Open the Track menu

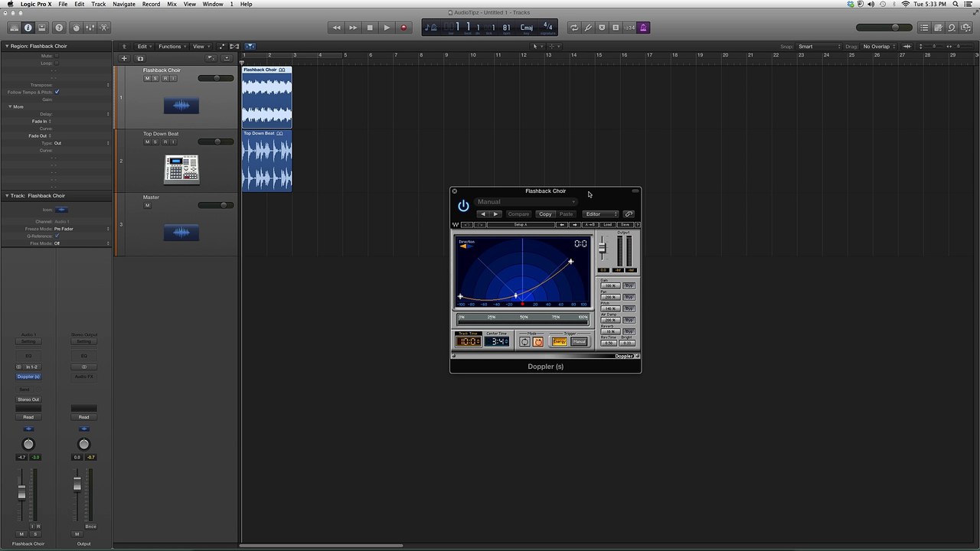[x=99, y=4]
